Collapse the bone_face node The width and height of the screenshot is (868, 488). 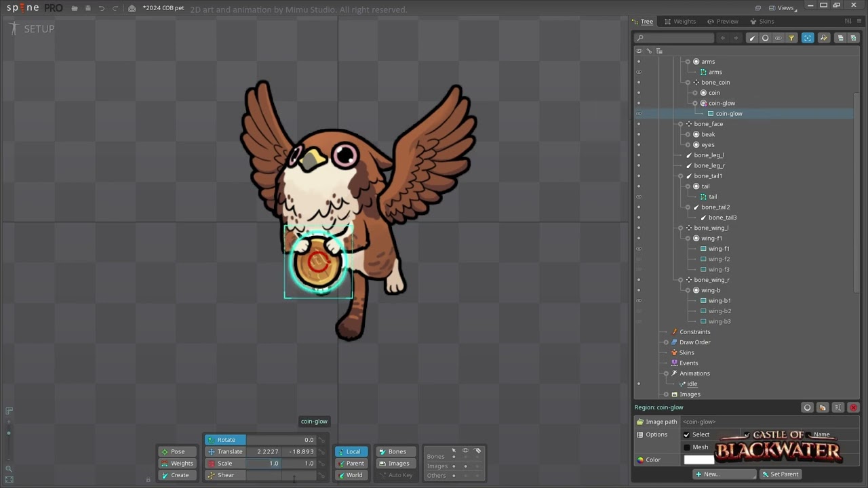pos(680,124)
